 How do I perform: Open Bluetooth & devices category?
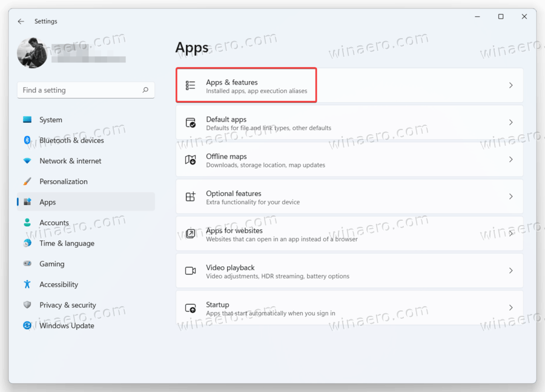(x=86, y=140)
